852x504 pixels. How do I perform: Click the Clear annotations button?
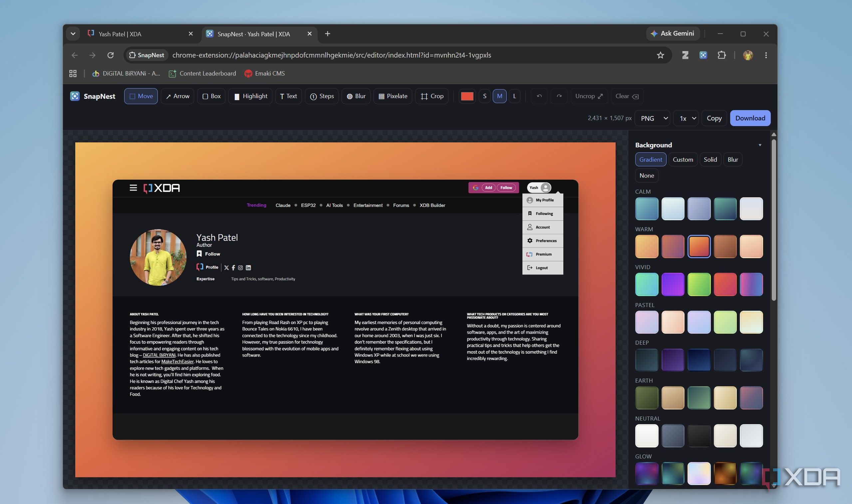click(627, 96)
